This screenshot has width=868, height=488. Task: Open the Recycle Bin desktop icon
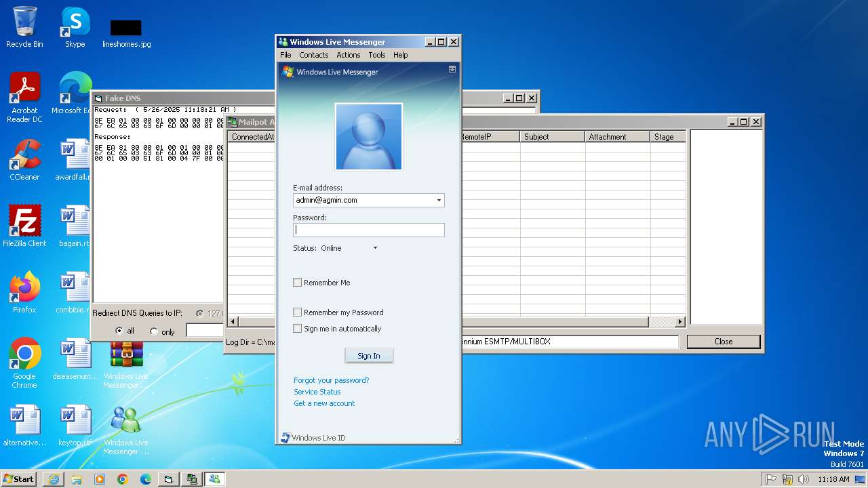tap(24, 27)
